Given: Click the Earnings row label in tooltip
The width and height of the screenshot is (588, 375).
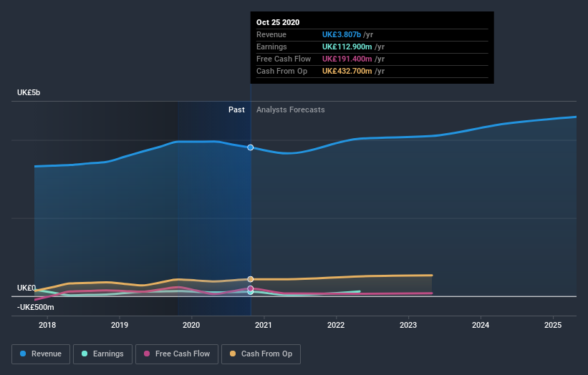Looking at the screenshot, I should pos(271,47).
